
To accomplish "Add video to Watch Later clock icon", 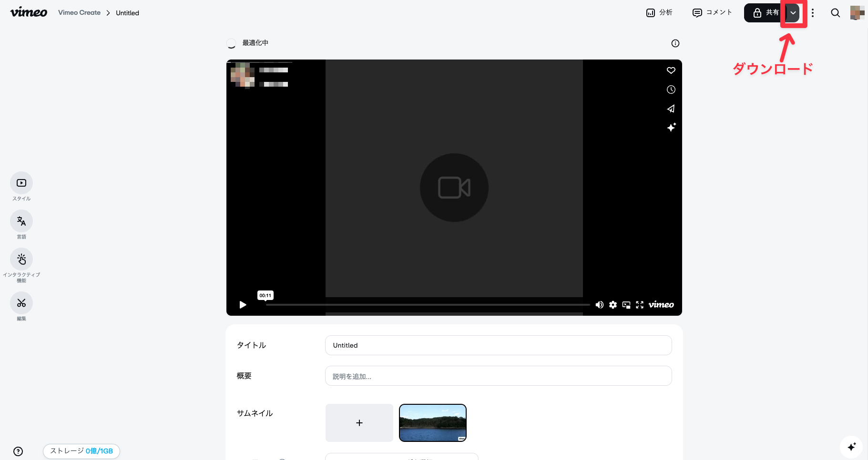I will (671, 90).
